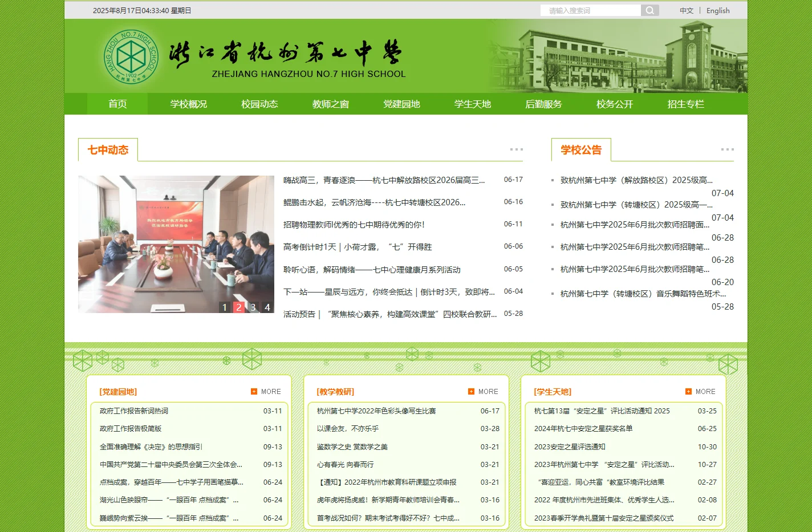
Task: Open notice 转塘校区 音乐舞蹈特色班
Action: [x=643, y=294]
